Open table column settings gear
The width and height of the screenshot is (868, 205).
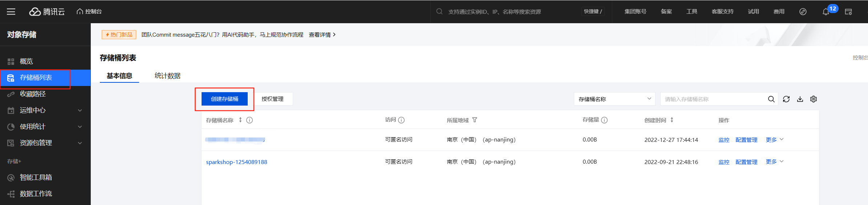814,99
